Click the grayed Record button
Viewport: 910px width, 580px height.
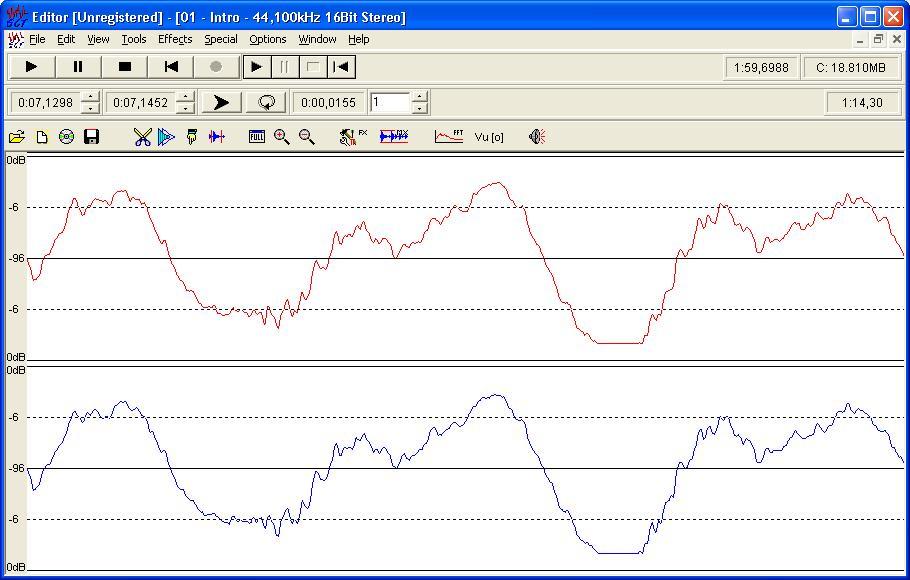click(216, 67)
